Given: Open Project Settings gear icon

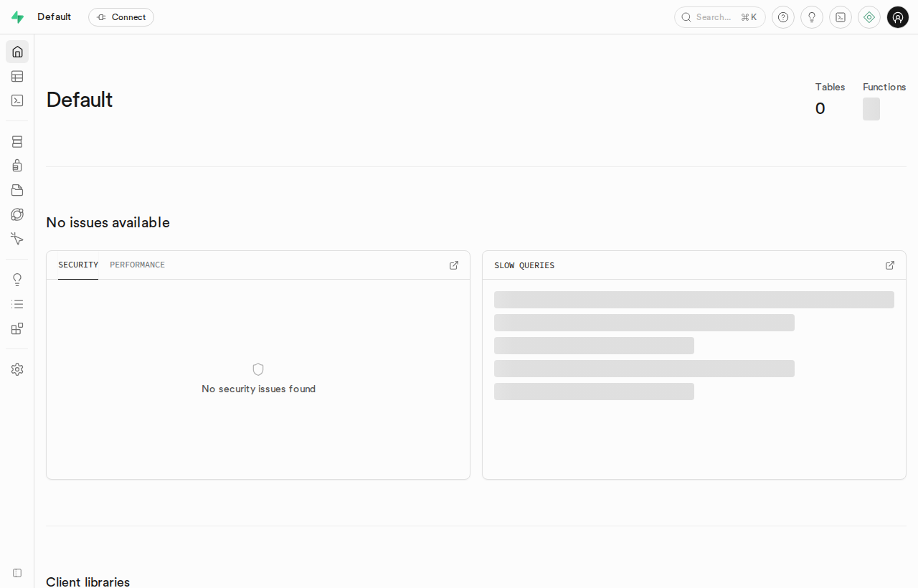Looking at the screenshot, I should (17, 369).
